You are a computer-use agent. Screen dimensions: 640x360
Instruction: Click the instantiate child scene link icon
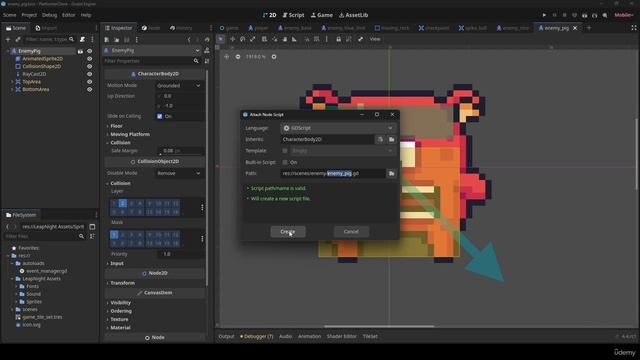pos(18,40)
